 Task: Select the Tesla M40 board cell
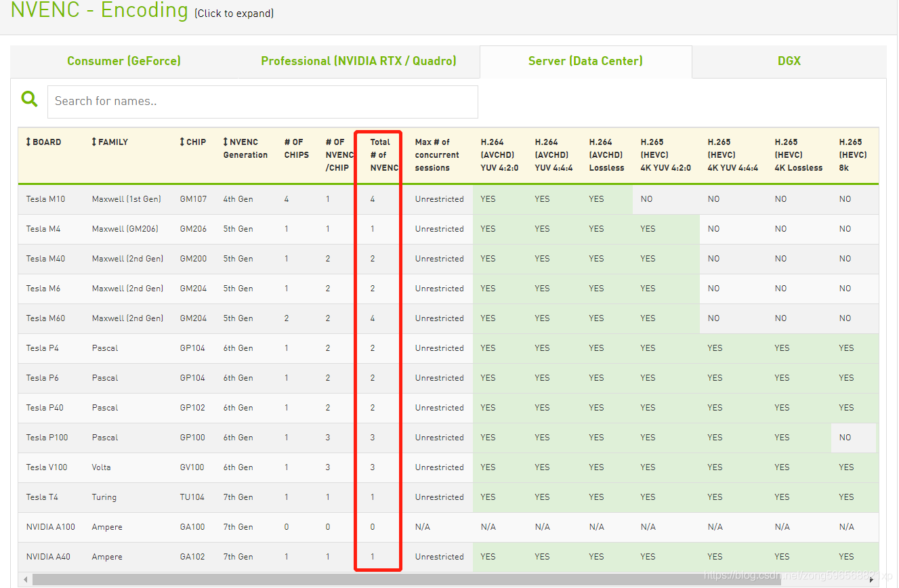point(45,259)
